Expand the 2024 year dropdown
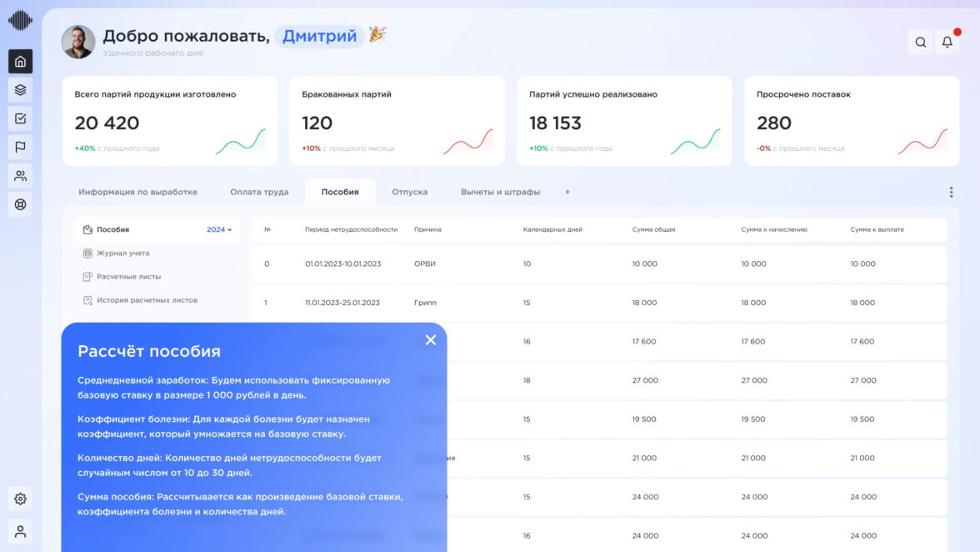The height and width of the screenshot is (552, 980). pyautogui.click(x=219, y=229)
